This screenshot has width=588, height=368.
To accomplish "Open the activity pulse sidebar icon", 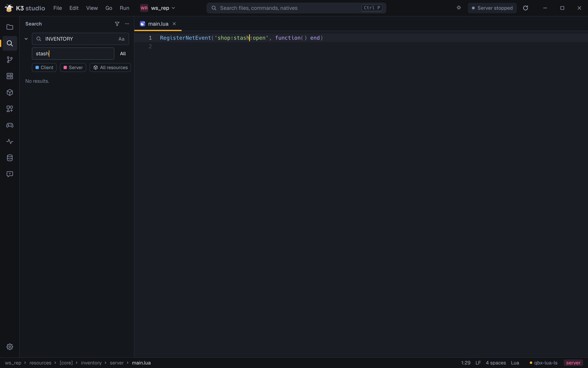I will coord(10,141).
